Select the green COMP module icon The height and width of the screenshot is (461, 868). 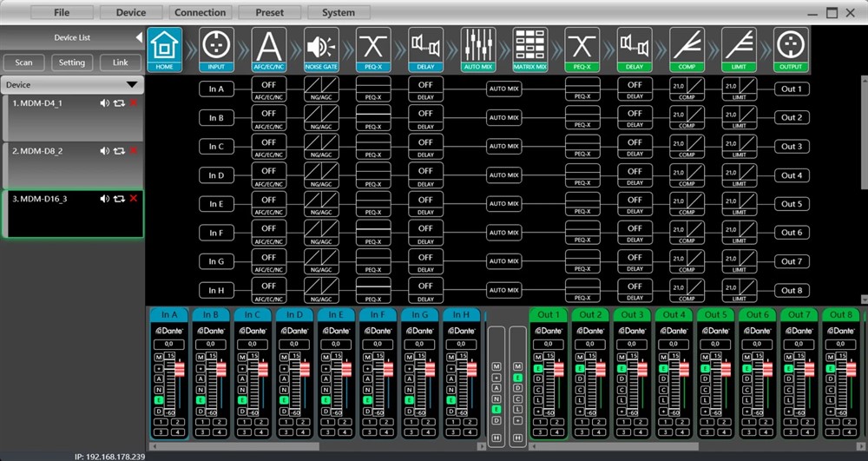pyautogui.click(x=687, y=48)
